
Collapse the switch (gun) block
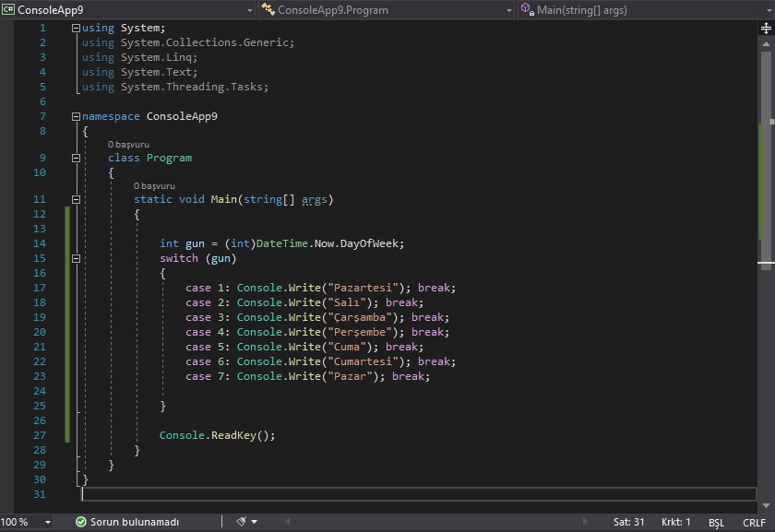(x=76, y=258)
